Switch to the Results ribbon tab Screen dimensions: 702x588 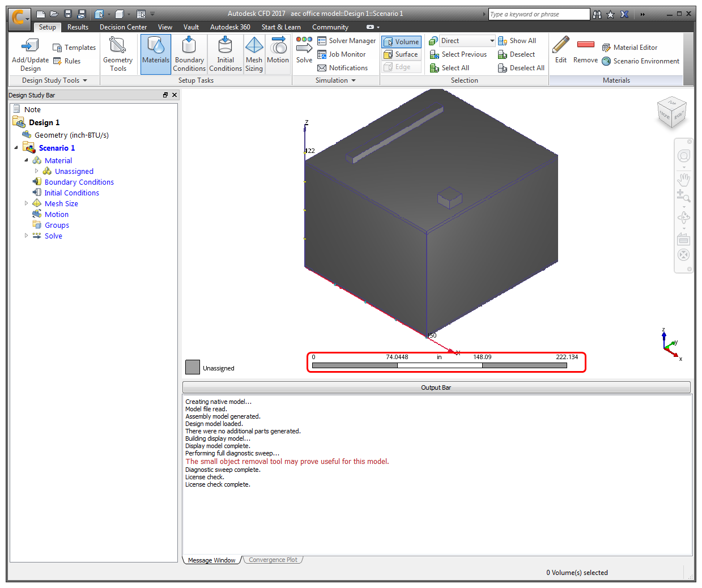pos(78,27)
